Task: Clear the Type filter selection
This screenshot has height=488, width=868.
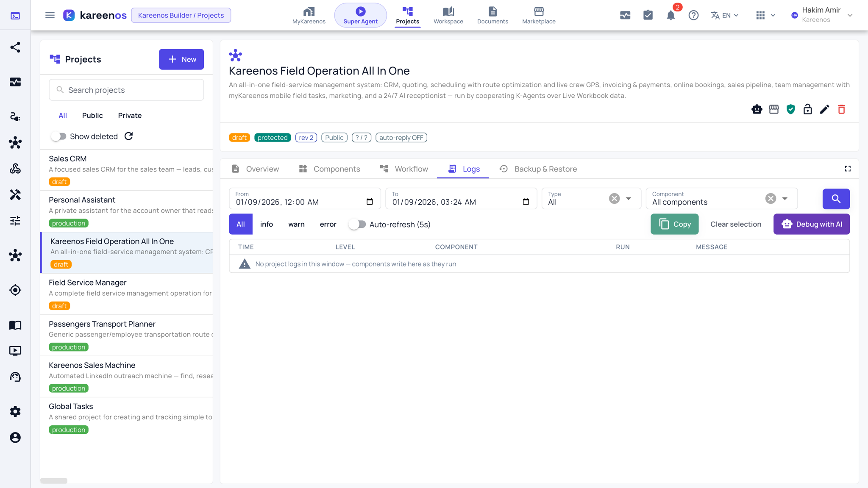Action: point(615,199)
